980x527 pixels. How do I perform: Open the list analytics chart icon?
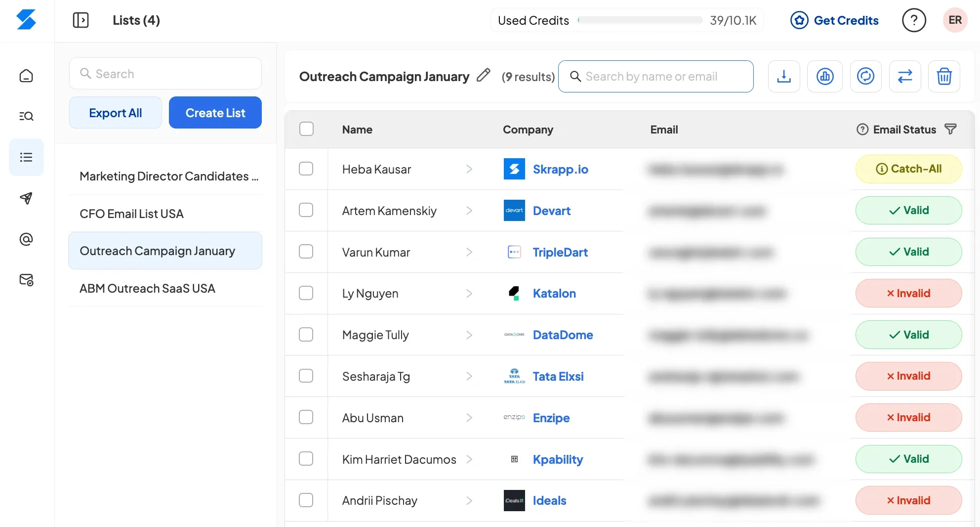coord(824,76)
